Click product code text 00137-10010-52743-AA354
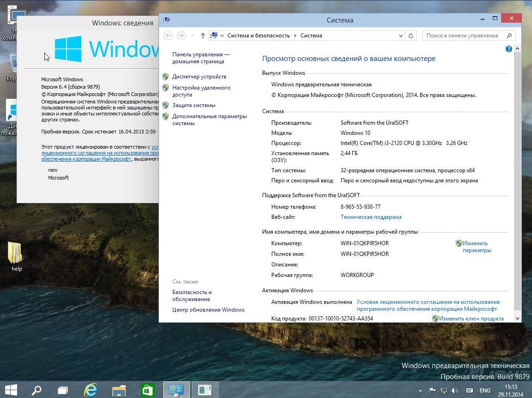This screenshot has width=532, height=398. [x=341, y=319]
